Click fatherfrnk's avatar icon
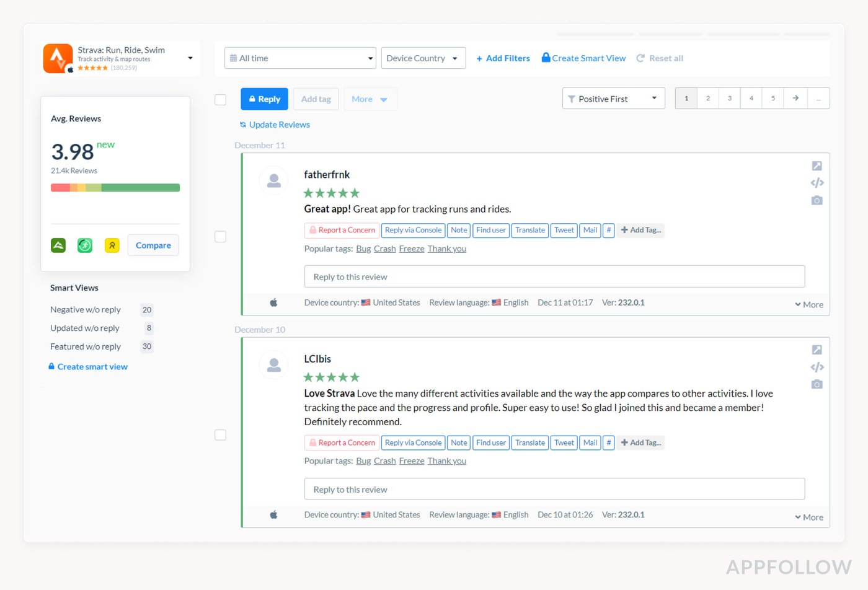The width and height of the screenshot is (868, 590). [273, 180]
